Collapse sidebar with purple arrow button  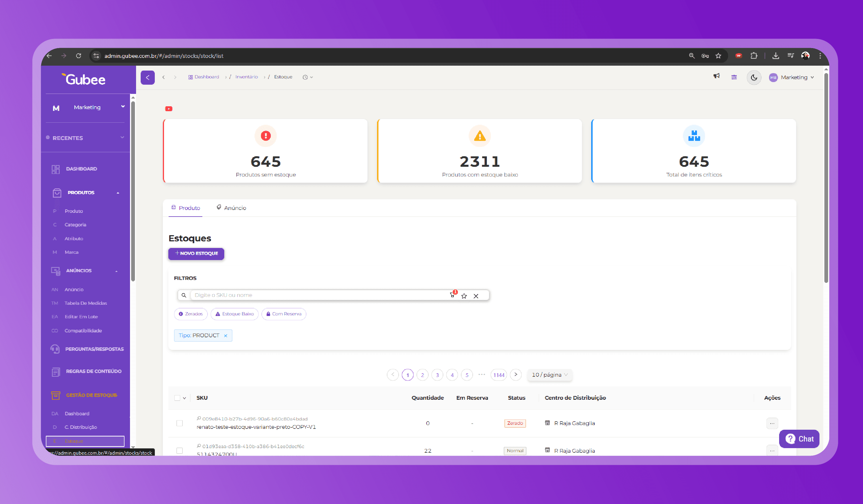click(x=148, y=77)
